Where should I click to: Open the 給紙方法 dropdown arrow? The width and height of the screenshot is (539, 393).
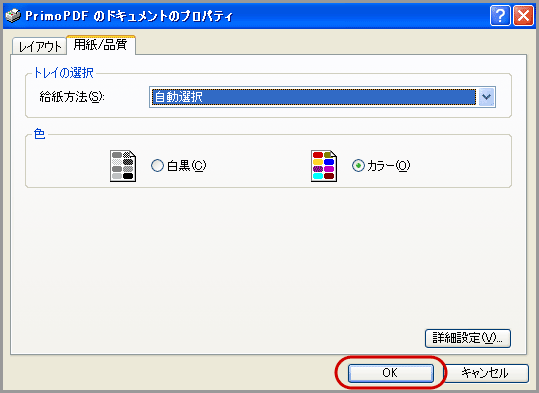[486, 97]
